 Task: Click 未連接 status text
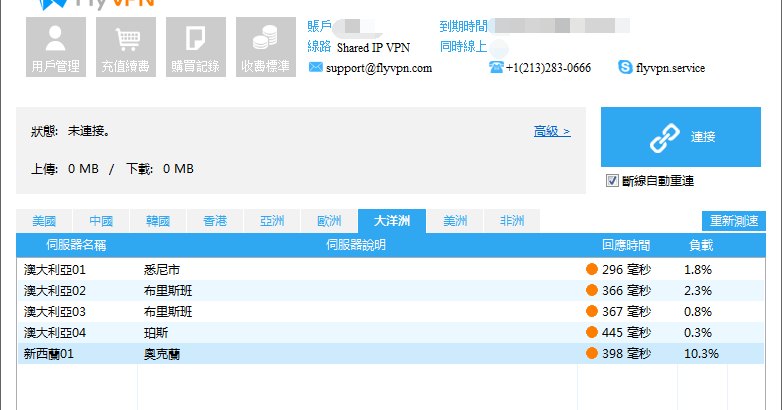[x=89, y=131]
